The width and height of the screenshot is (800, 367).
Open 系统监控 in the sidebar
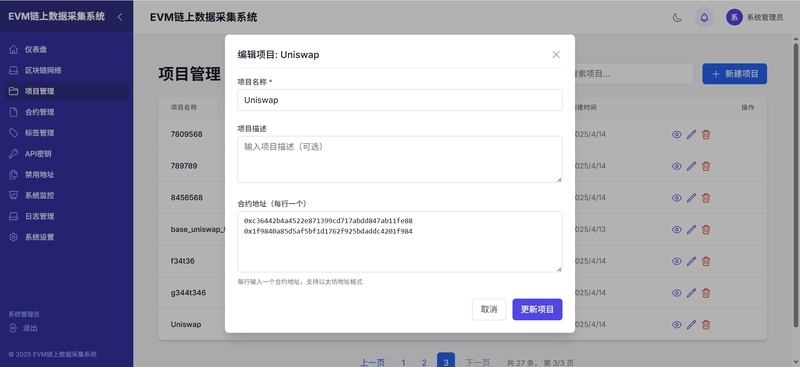click(x=66, y=195)
